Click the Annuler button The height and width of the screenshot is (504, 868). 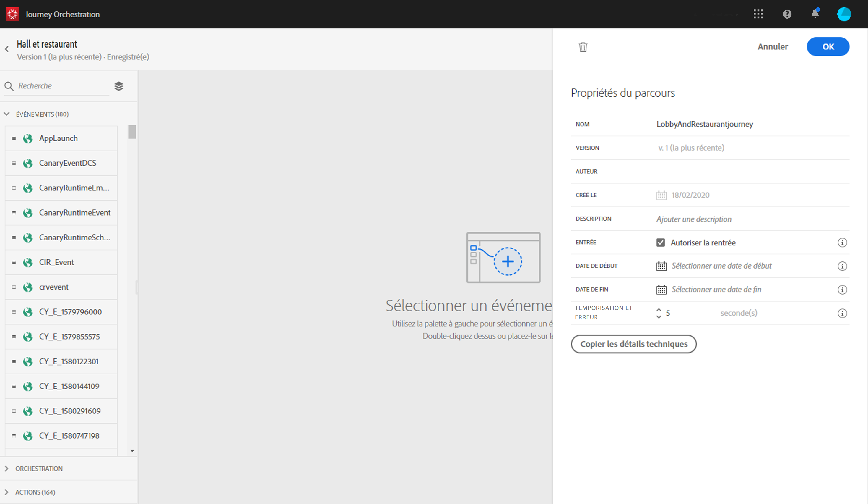click(772, 47)
